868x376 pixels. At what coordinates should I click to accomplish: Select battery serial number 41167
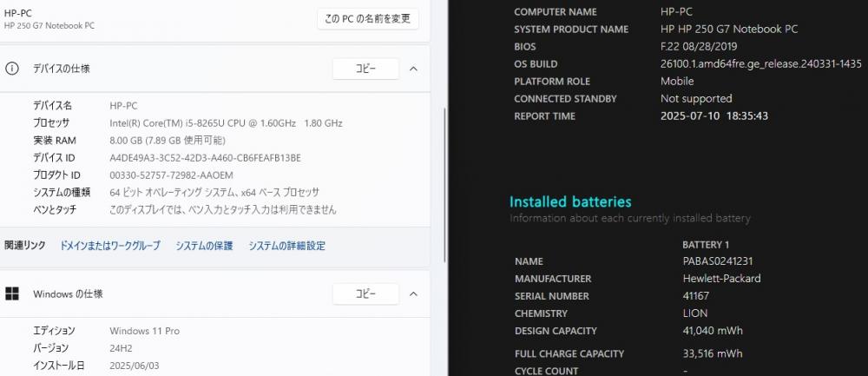point(696,296)
